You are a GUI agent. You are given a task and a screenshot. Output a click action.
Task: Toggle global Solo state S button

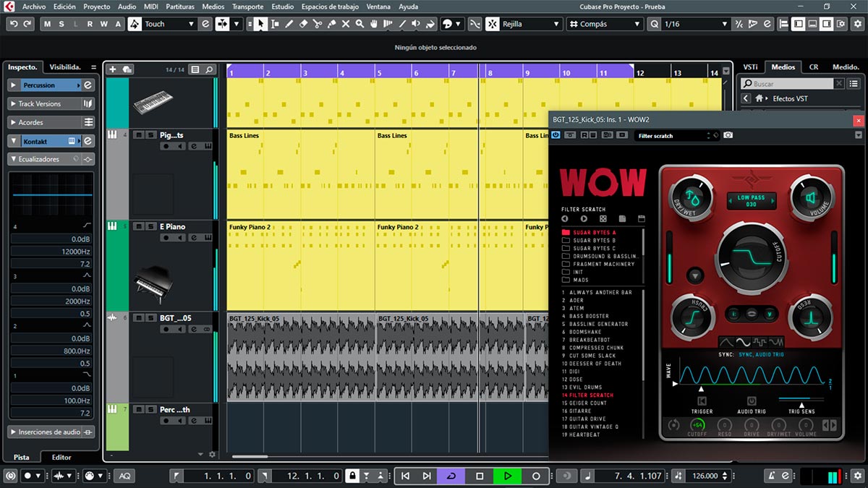[62, 24]
